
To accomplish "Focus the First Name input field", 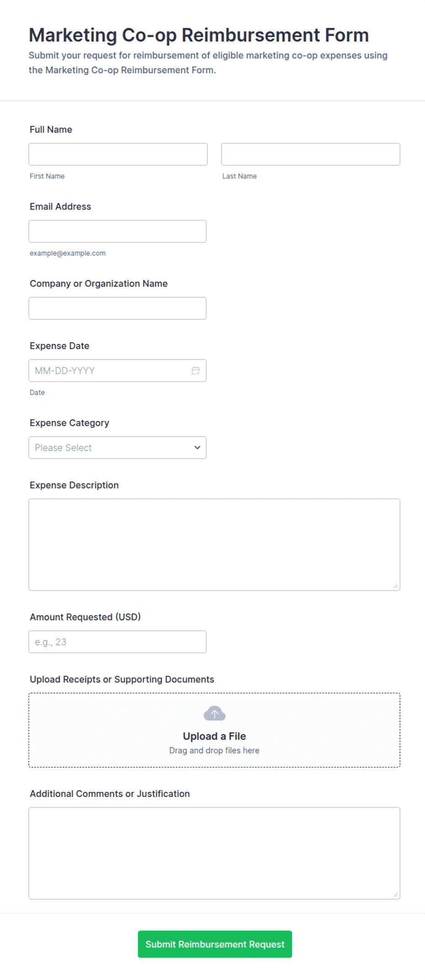I will click(x=118, y=154).
